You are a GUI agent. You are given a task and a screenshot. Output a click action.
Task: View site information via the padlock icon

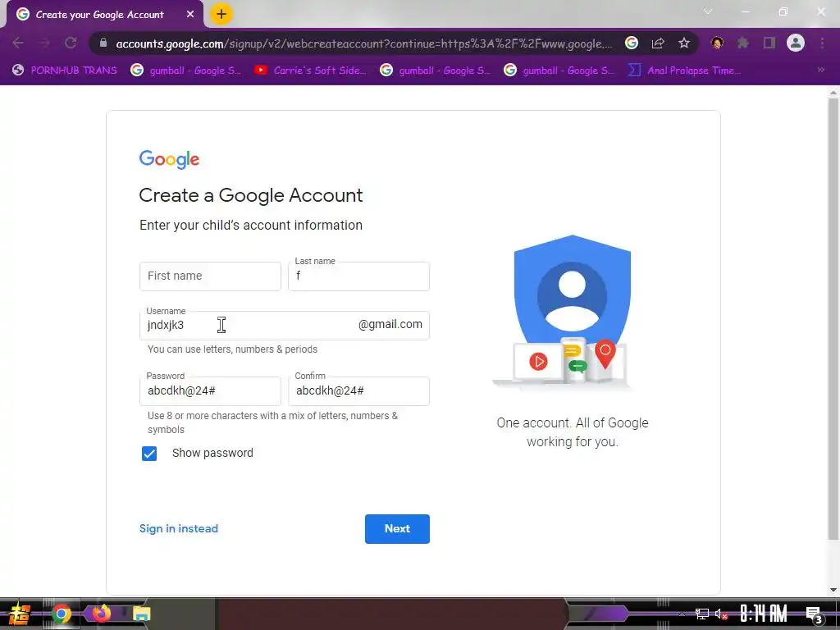(103, 43)
